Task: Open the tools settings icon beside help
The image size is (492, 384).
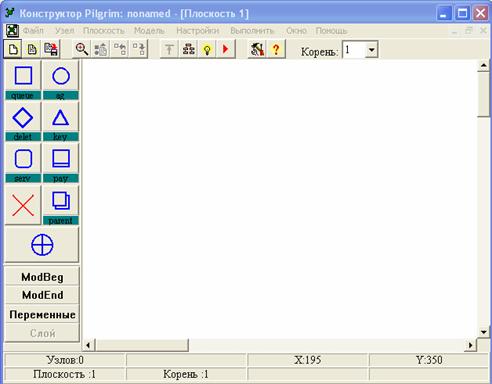Action: click(257, 49)
